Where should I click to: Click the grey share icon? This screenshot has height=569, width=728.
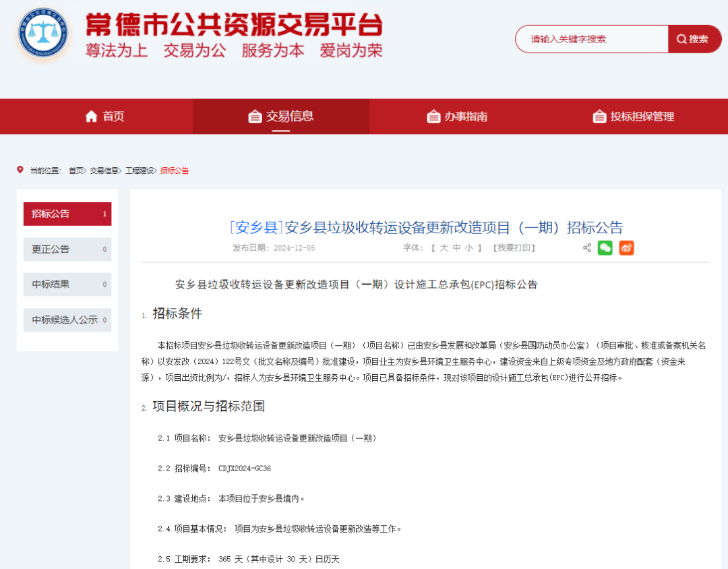[587, 248]
